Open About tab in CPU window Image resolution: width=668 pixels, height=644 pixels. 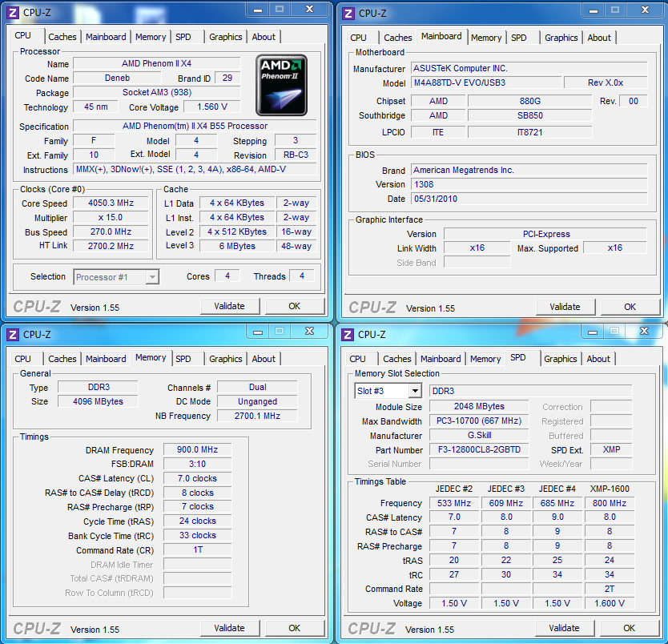coord(264,37)
